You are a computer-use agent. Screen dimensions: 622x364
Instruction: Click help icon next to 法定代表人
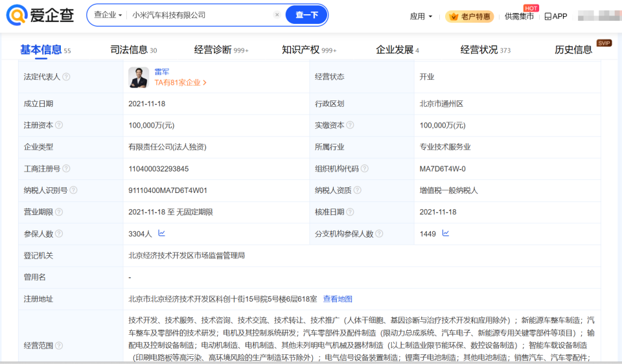click(x=66, y=77)
